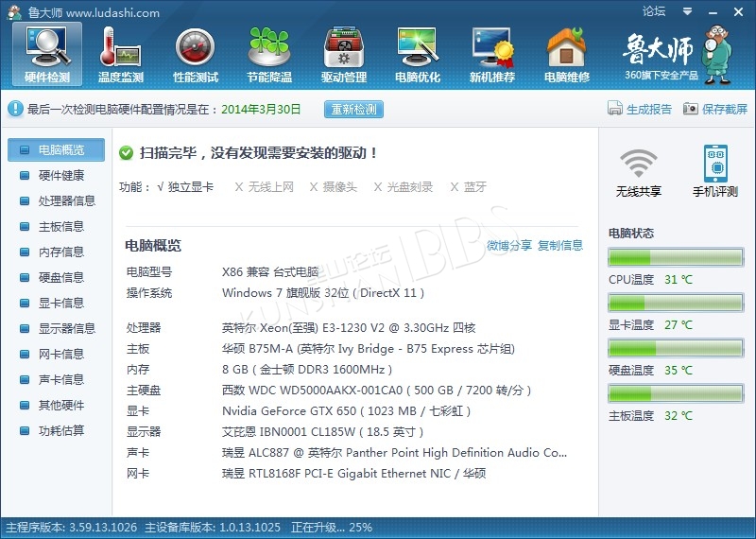Open 硬件检测 hardware detection module
This screenshot has width=756, height=539.
[47, 55]
